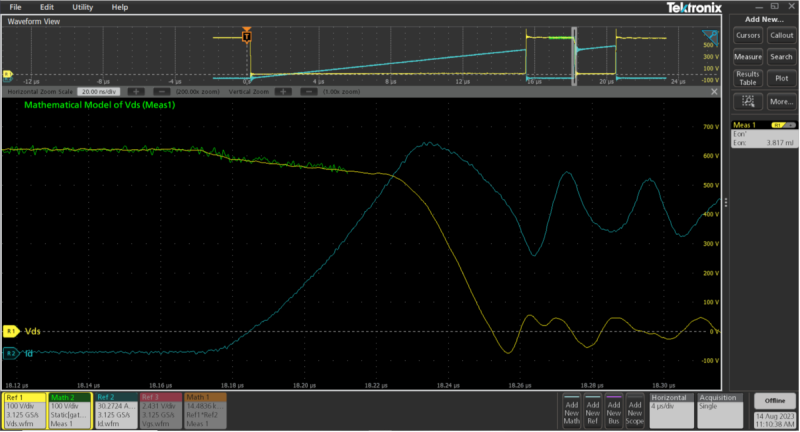Click the vertical zoom out minus button

(x=309, y=90)
